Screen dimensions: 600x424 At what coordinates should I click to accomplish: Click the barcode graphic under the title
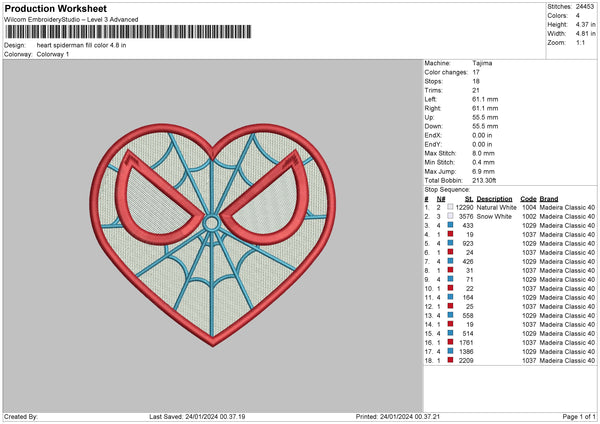point(129,32)
